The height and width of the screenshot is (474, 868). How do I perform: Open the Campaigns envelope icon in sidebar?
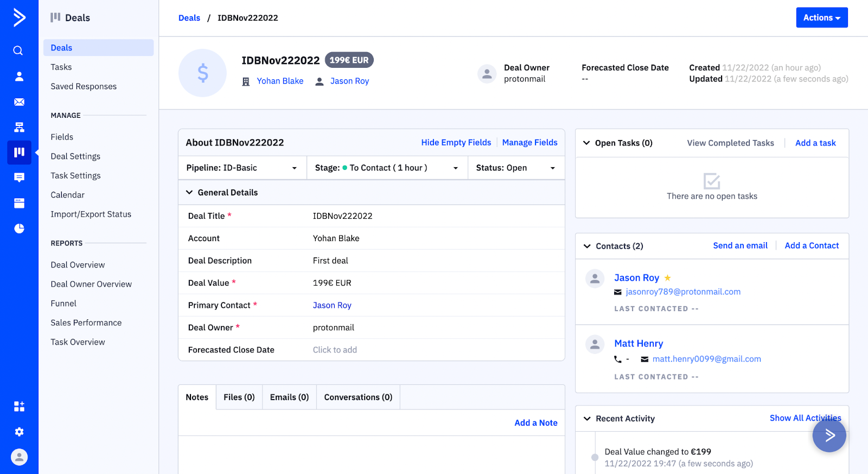19,102
